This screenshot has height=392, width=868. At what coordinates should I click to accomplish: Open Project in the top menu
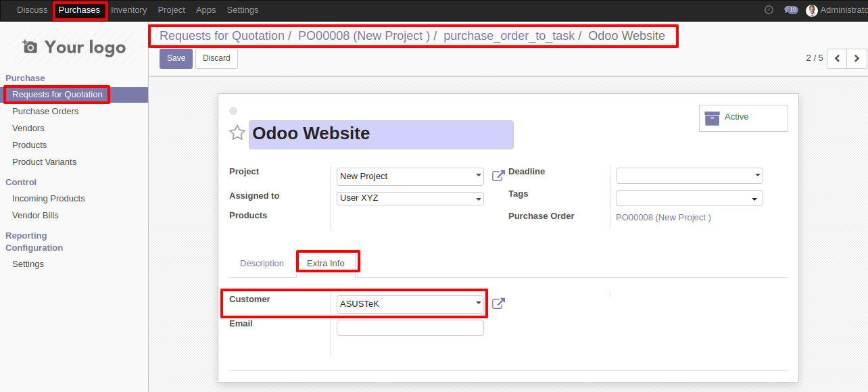[172, 10]
